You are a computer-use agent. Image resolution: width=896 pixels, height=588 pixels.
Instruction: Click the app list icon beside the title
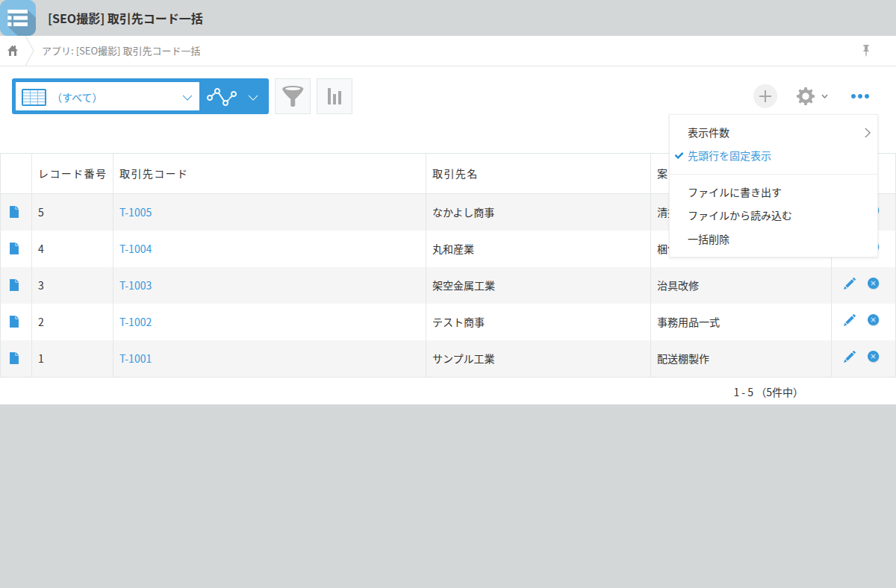pos(17,18)
